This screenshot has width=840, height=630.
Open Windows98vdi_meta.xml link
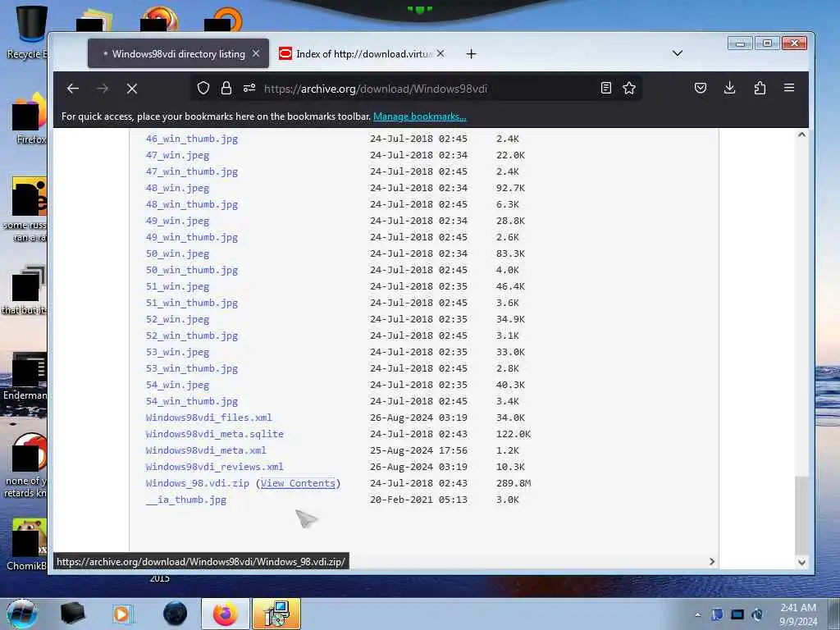point(206,450)
